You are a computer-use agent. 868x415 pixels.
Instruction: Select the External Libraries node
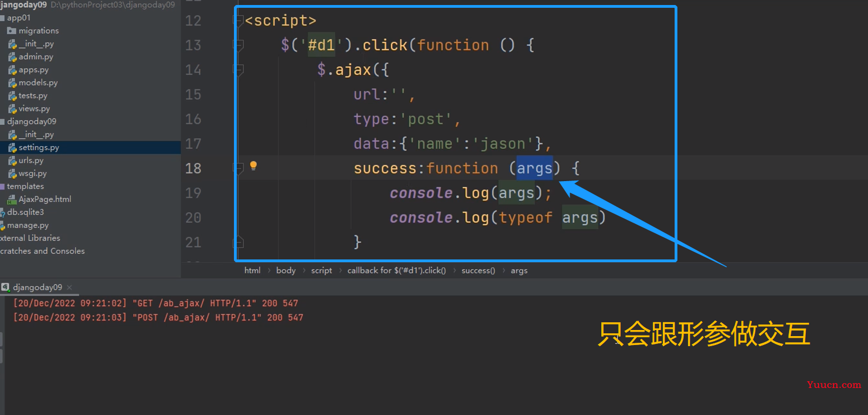coord(30,238)
